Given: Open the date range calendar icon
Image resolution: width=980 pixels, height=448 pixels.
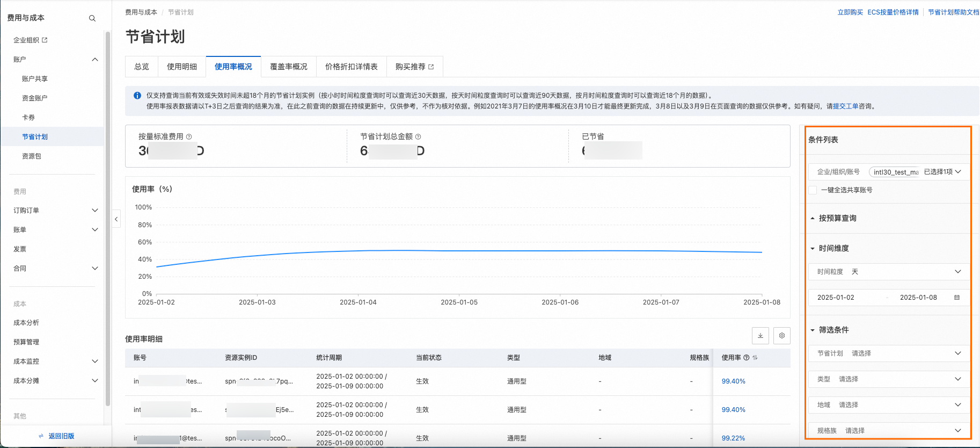Looking at the screenshot, I should [957, 298].
